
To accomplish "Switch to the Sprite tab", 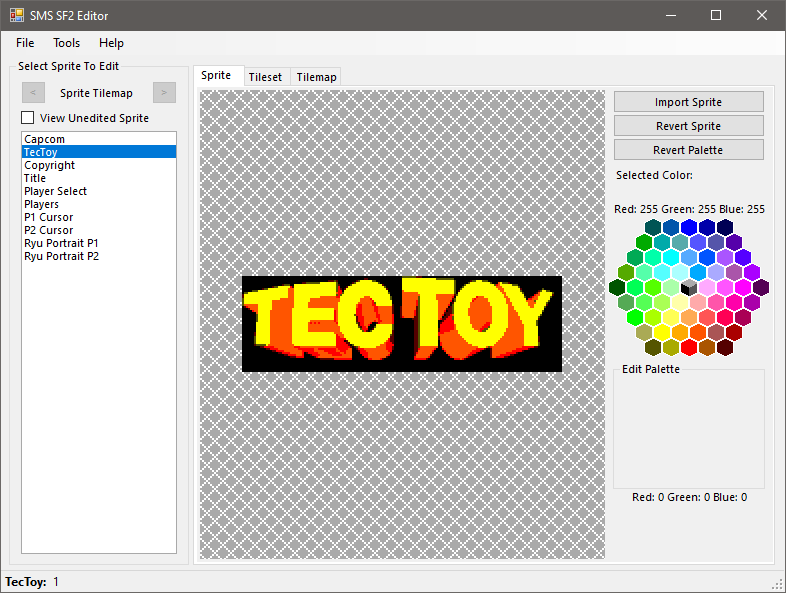I will 216,75.
